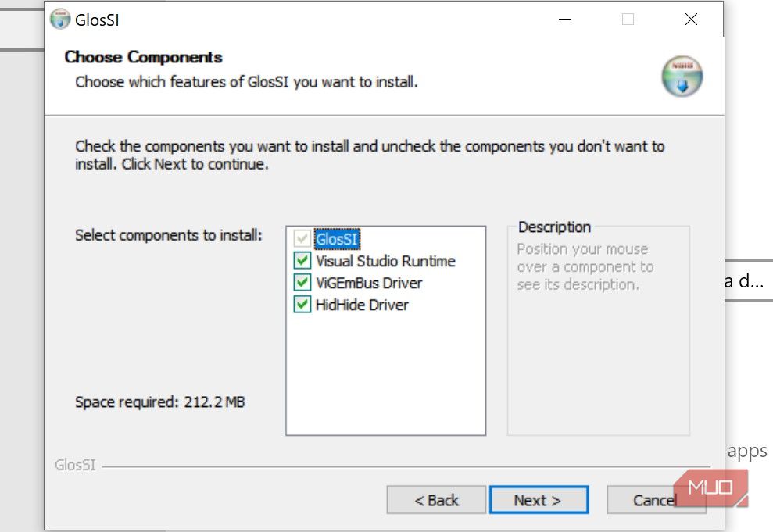Disable the HidHide Driver checkbox

point(302,305)
